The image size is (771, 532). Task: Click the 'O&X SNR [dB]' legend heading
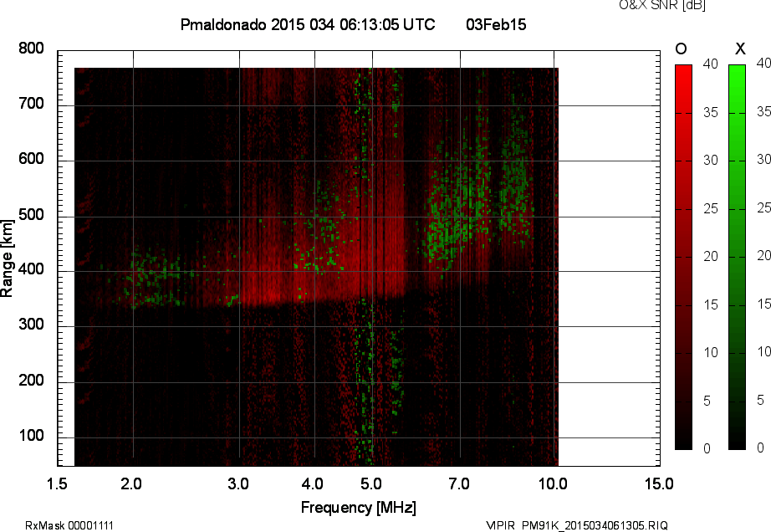[662, 5]
